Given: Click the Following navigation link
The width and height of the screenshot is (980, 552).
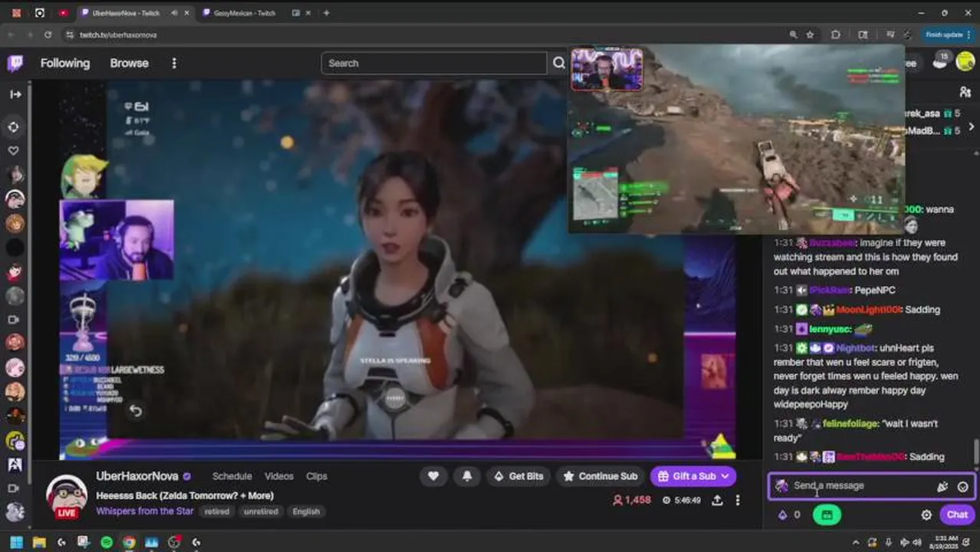Looking at the screenshot, I should tap(65, 63).
